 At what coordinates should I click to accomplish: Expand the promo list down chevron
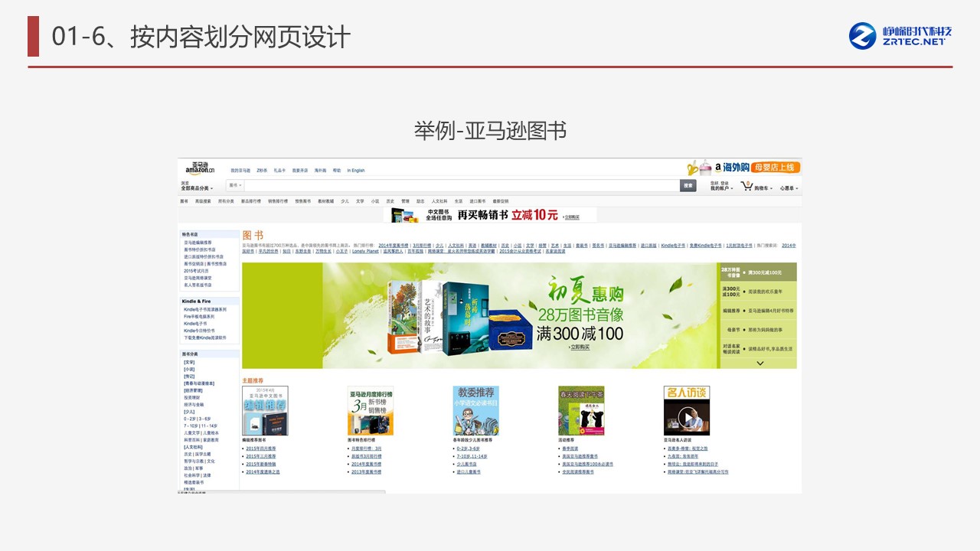coord(759,364)
